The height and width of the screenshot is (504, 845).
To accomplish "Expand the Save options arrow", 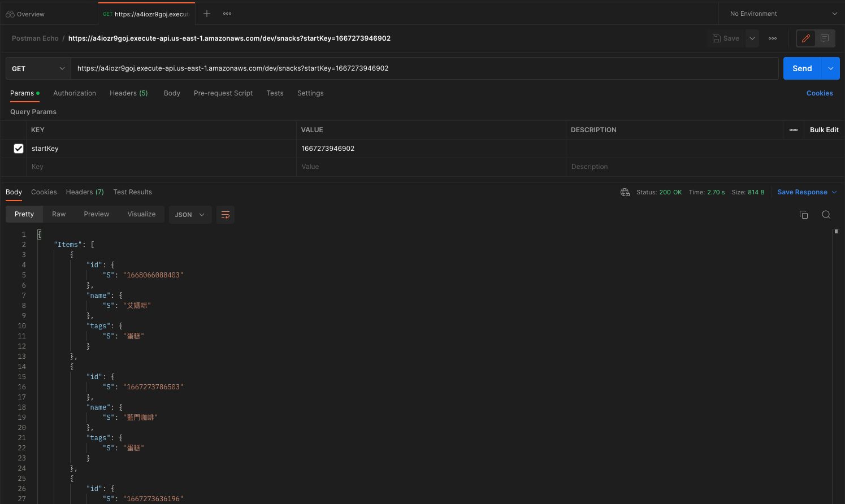I will click(752, 38).
